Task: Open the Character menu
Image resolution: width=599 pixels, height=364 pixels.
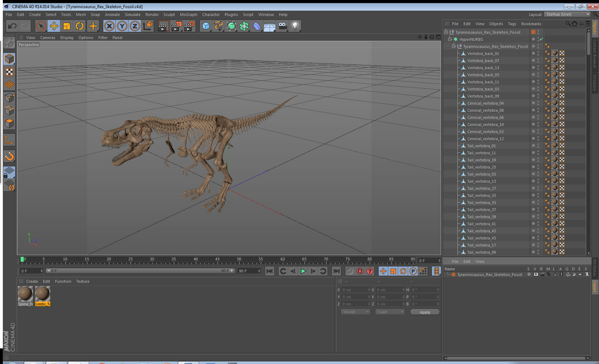Action: pyautogui.click(x=211, y=15)
